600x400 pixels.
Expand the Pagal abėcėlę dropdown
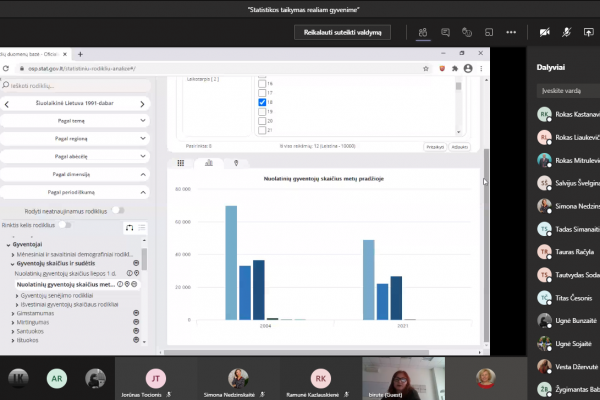(x=75, y=157)
